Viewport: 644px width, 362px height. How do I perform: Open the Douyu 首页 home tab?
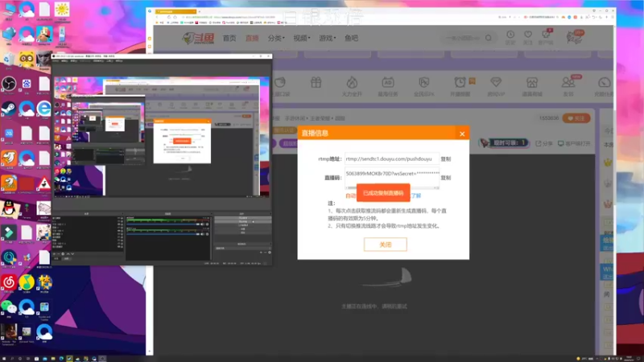[229, 38]
